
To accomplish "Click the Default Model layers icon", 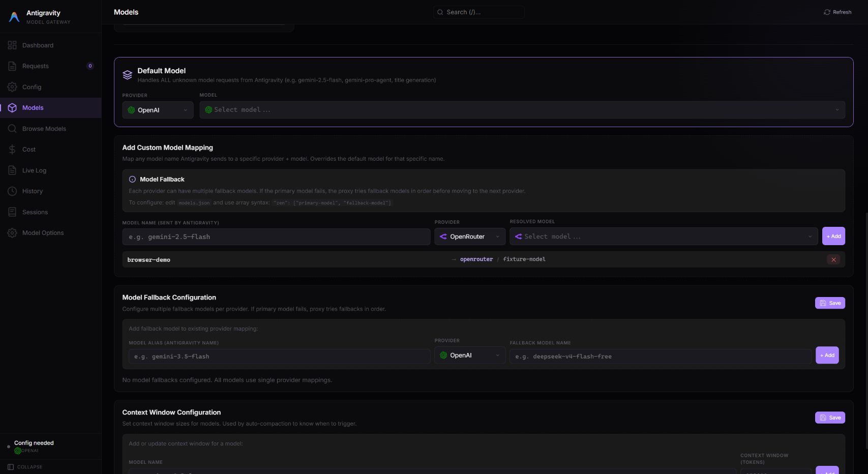I will [128, 75].
